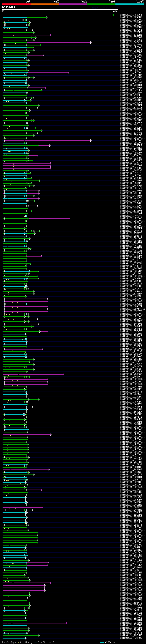The image size is (146, 644).
Task: Select hit label UniRef100_B0UKV8
Action: (x=131, y=545)
